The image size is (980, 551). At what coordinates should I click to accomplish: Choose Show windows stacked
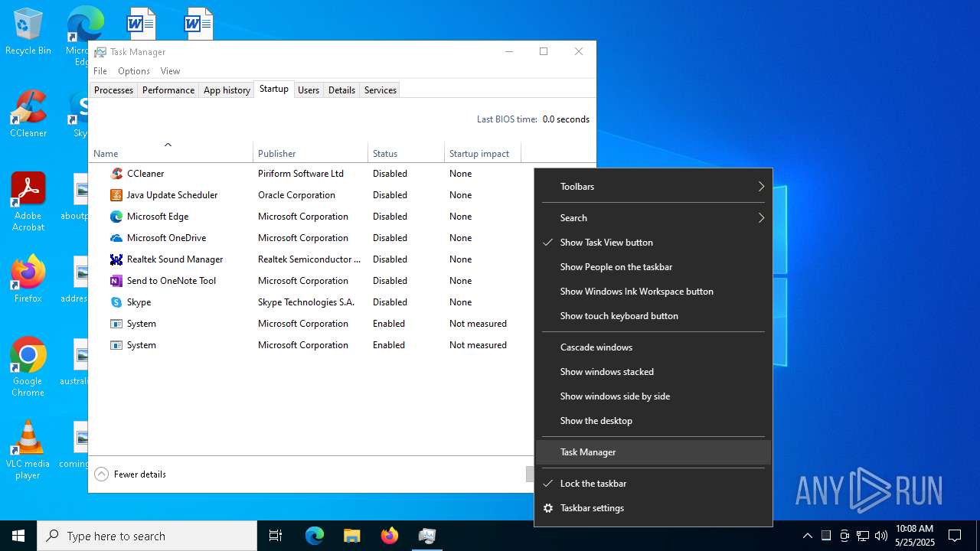[653, 372]
